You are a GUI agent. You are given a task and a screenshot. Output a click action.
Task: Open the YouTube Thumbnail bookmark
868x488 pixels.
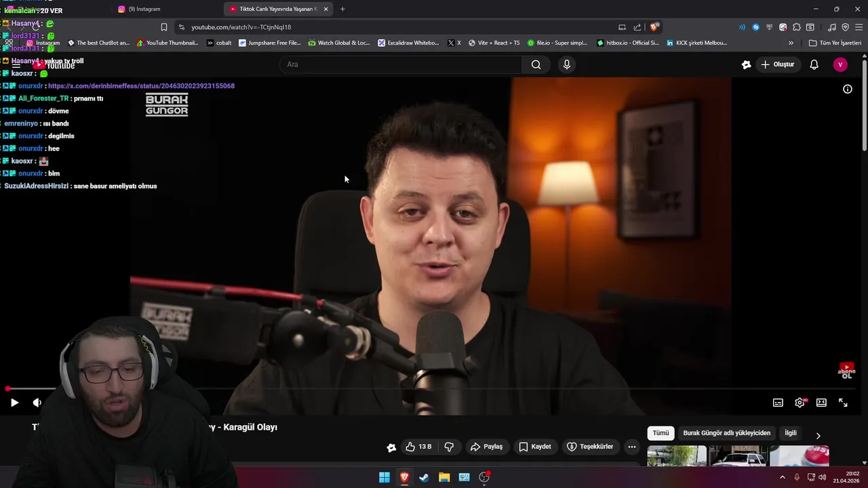(x=167, y=43)
